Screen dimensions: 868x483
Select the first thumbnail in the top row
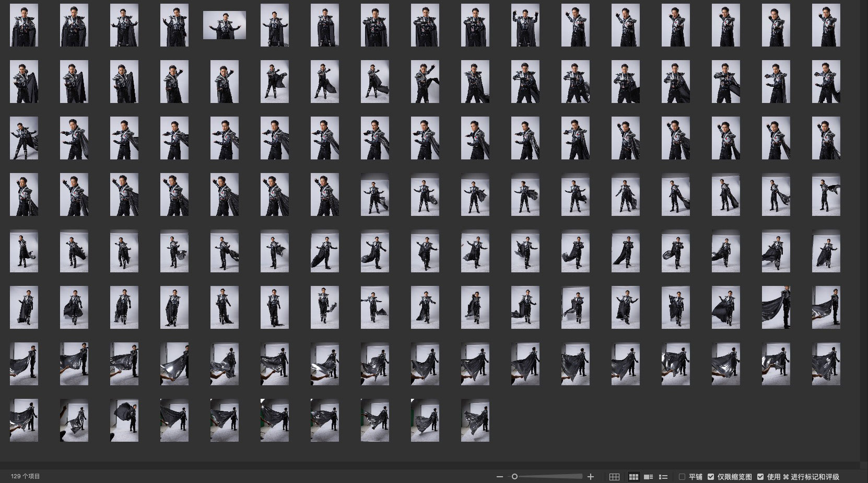[24, 25]
